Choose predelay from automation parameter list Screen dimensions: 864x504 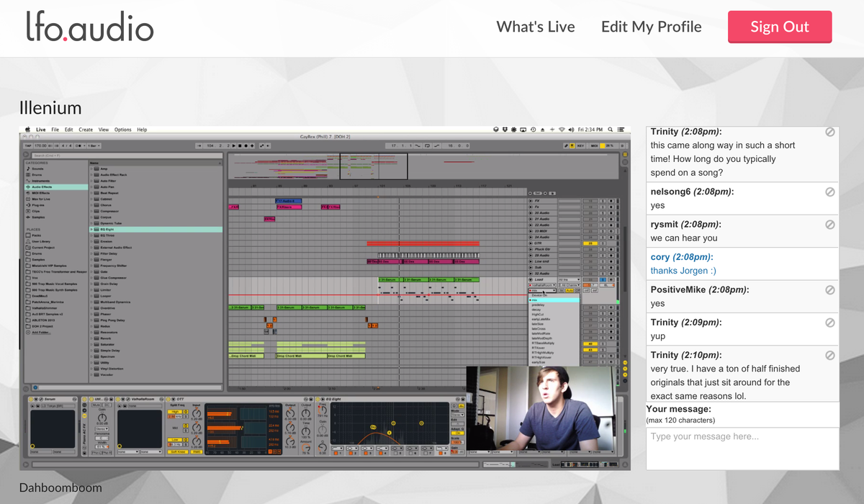point(538,305)
